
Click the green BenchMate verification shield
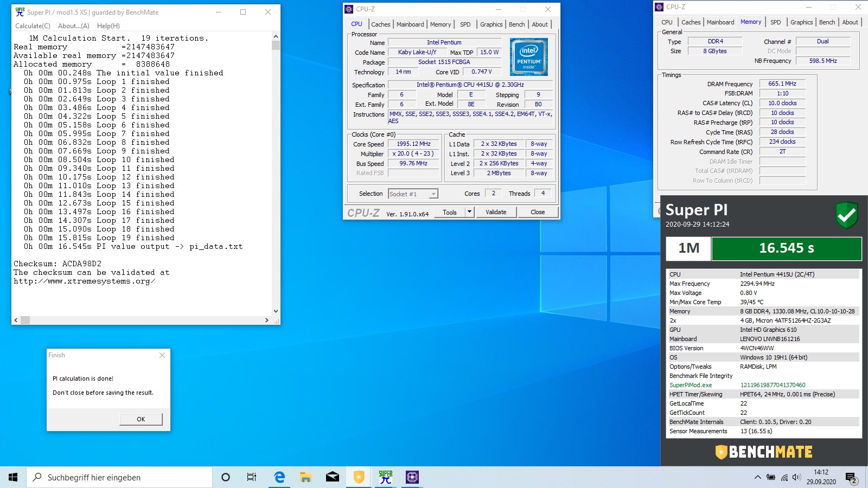coord(847,215)
